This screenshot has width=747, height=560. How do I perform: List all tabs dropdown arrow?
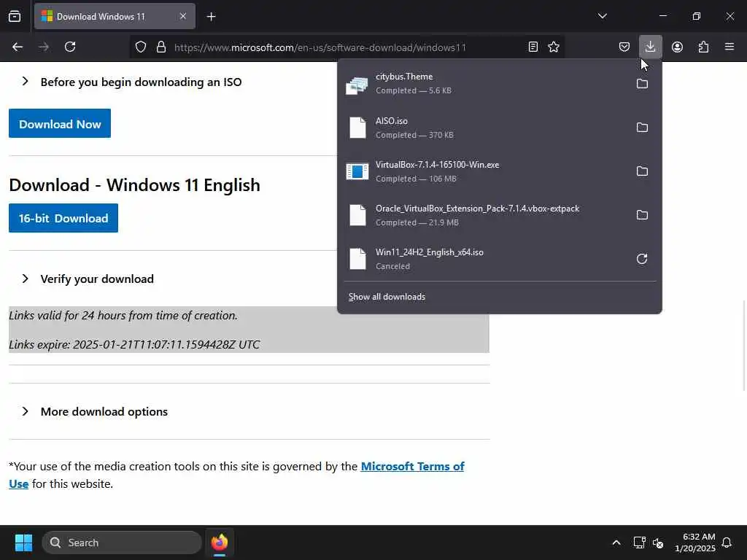(602, 16)
